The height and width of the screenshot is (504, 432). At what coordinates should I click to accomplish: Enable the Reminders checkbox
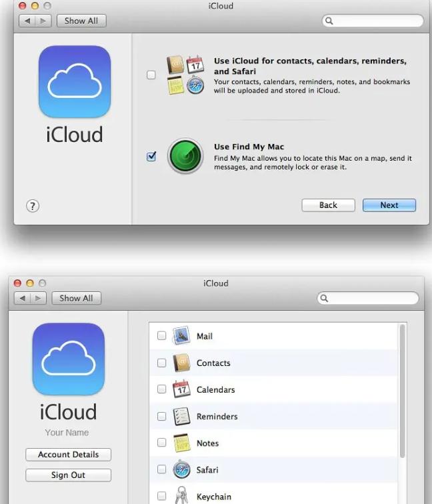[162, 416]
